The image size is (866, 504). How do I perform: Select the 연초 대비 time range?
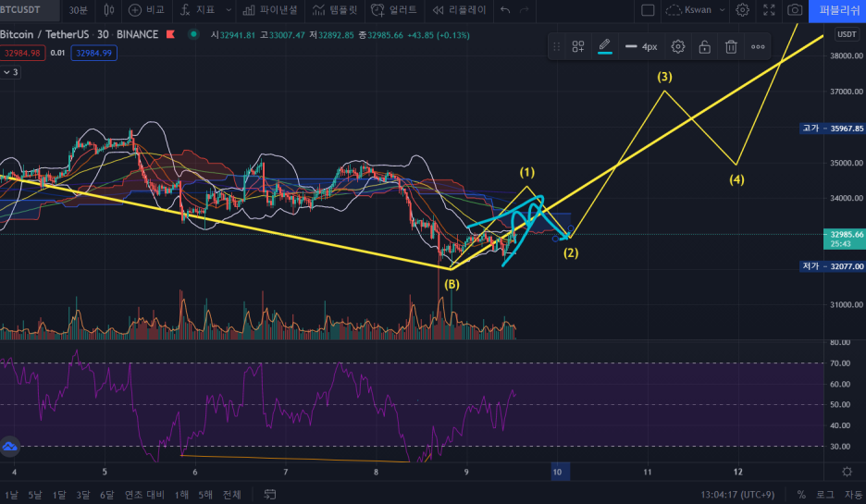[x=144, y=495]
